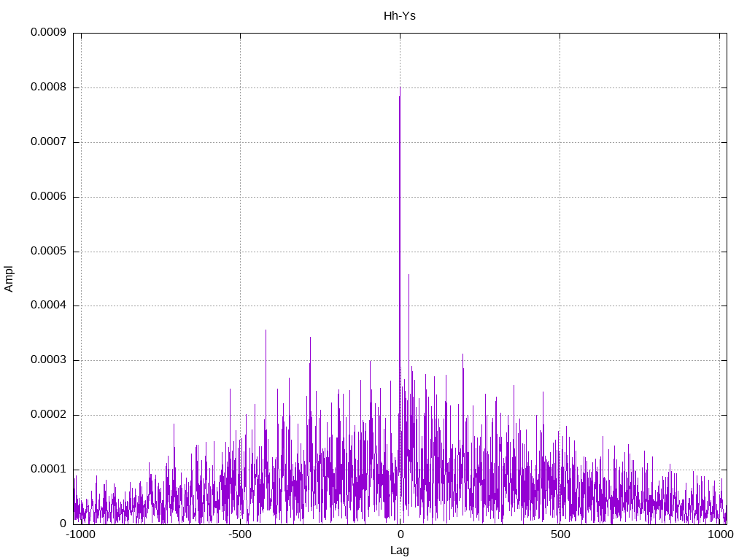Click the x-axis tick label 500

[560, 534]
